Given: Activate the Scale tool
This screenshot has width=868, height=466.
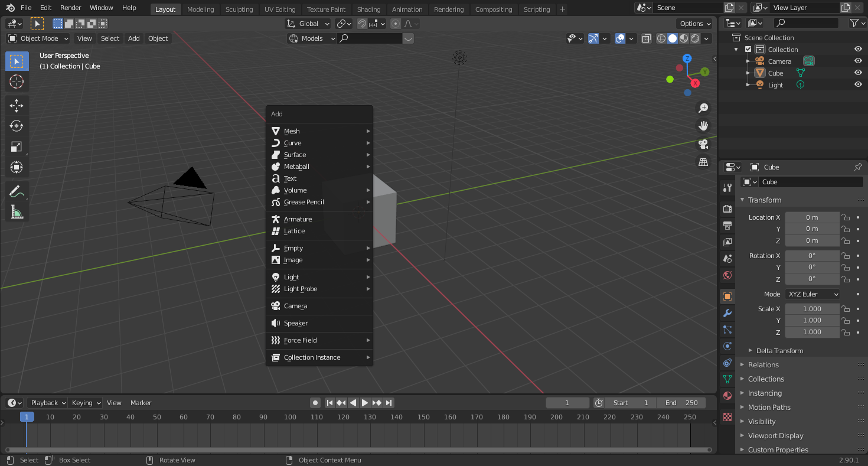Looking at the screenshot, I should pos(17,146).
